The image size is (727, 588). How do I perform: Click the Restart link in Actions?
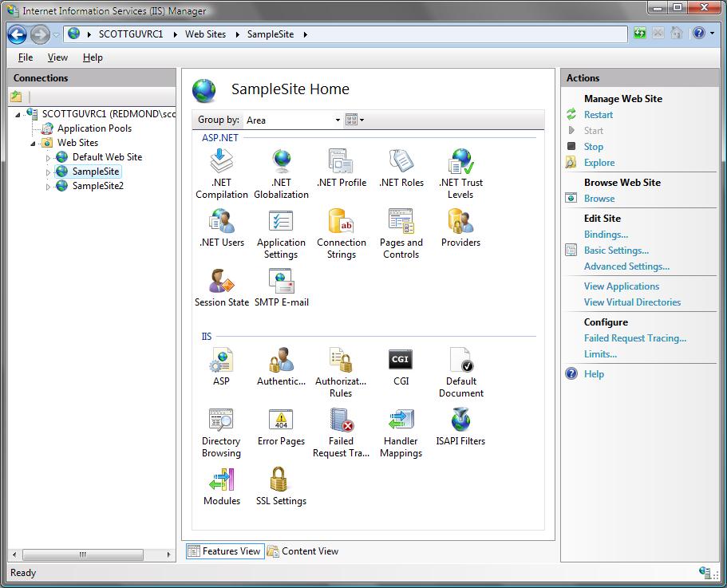point(599,115)
